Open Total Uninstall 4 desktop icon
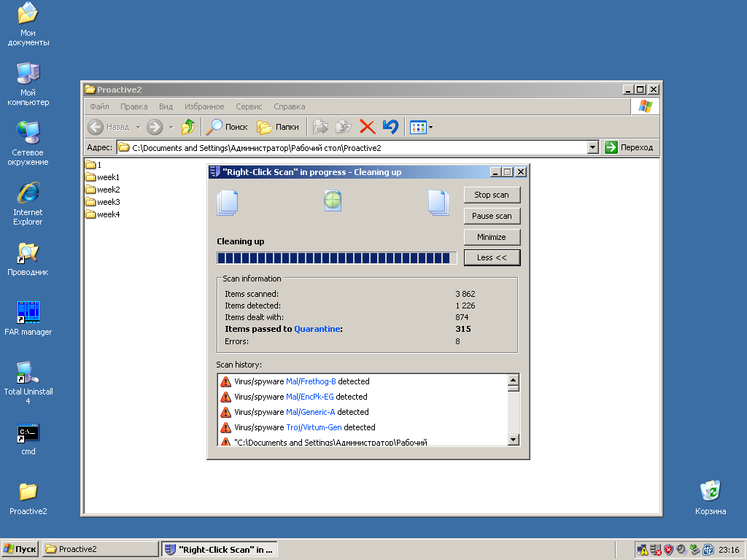The image size is (747, 560). coord(28,373)
